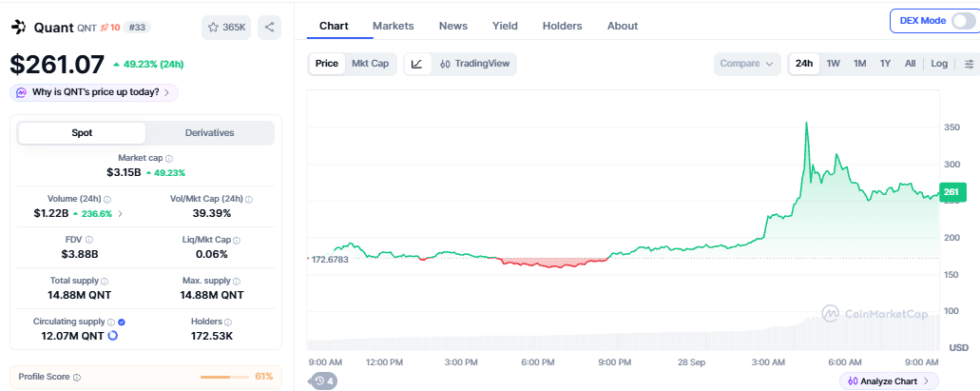The height and width of the screenshot is (391, 980).
Task: Click the line chart view icon
Action: tap(417, 64)
